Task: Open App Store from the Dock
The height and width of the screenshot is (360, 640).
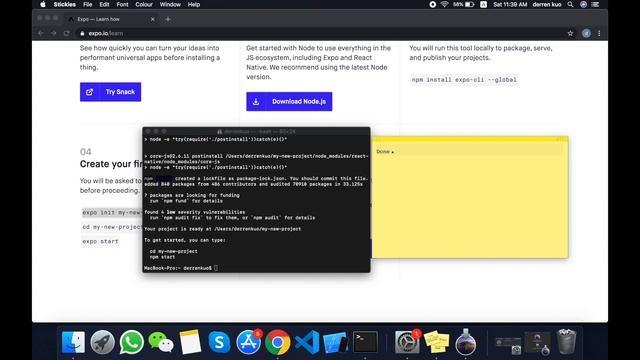Action: pos(248,342)
